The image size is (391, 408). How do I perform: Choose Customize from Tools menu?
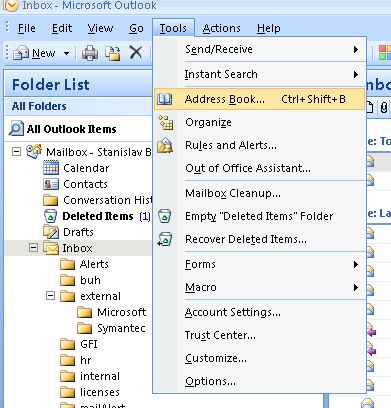click(x=260, y=358)
